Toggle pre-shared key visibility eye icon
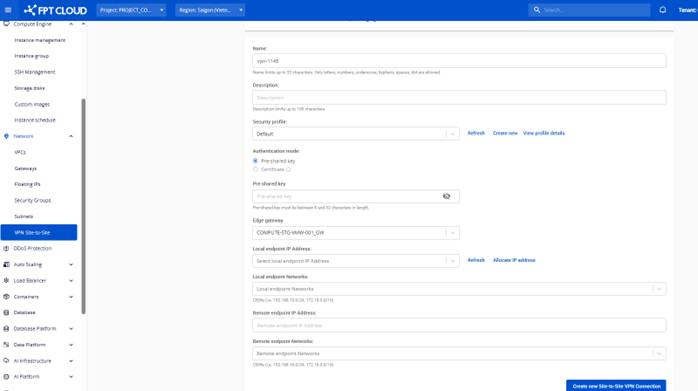The width and height of the screenshot is (698, 391). (446, 196)
